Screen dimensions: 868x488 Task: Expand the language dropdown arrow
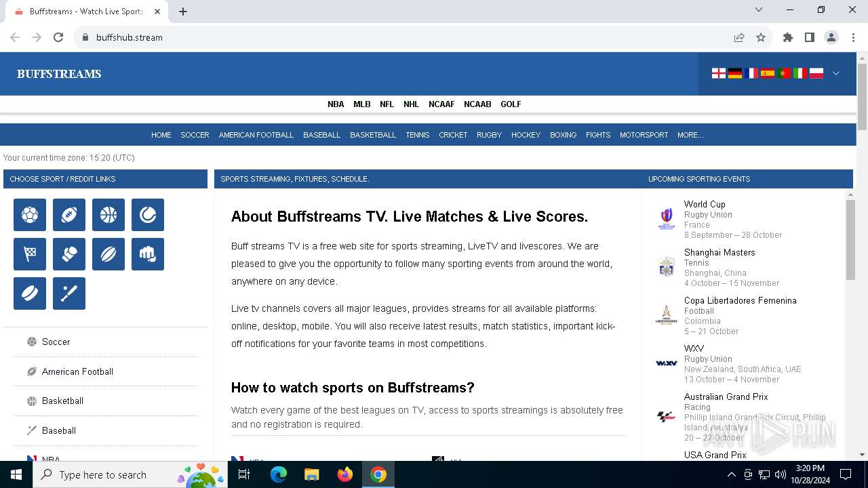point(836,73)
